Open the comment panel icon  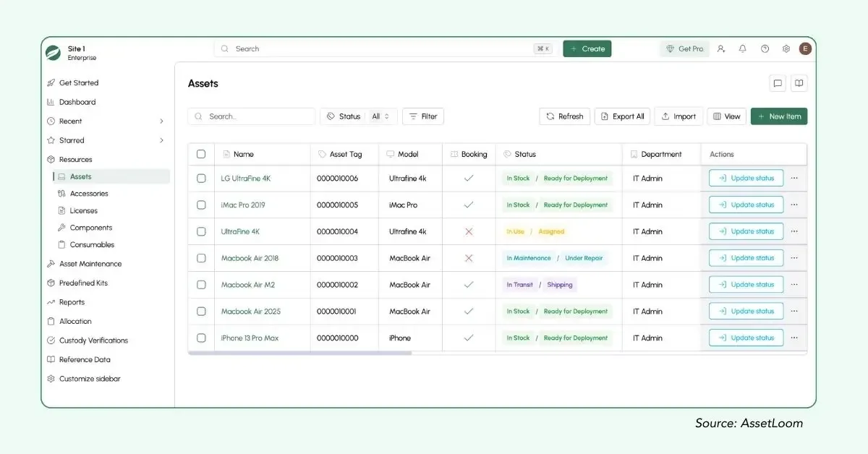(x=778, y=83)
